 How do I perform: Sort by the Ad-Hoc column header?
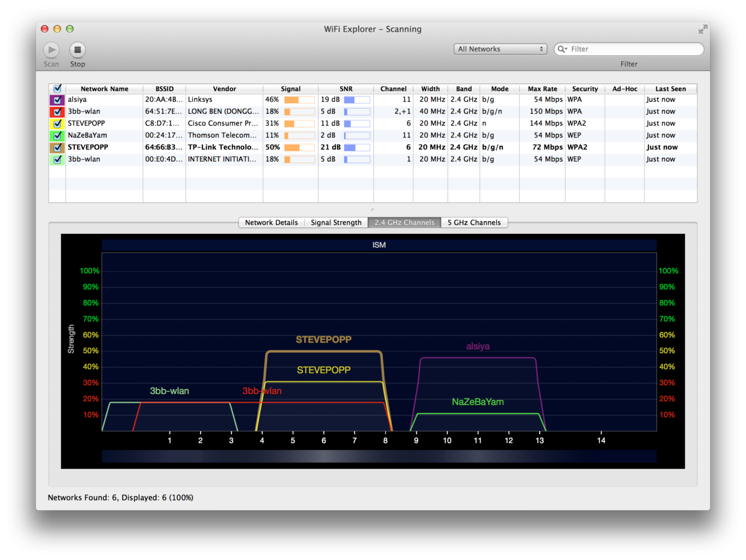625,89
